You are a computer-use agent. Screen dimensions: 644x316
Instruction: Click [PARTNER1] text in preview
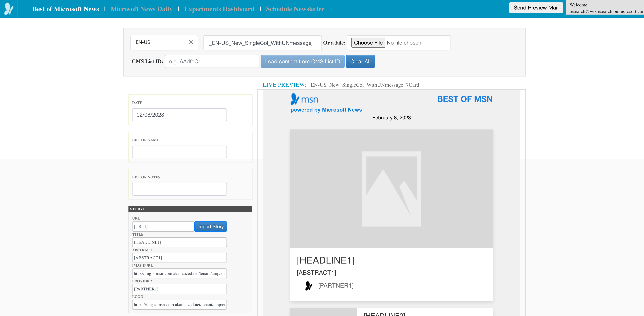point(336,286)
